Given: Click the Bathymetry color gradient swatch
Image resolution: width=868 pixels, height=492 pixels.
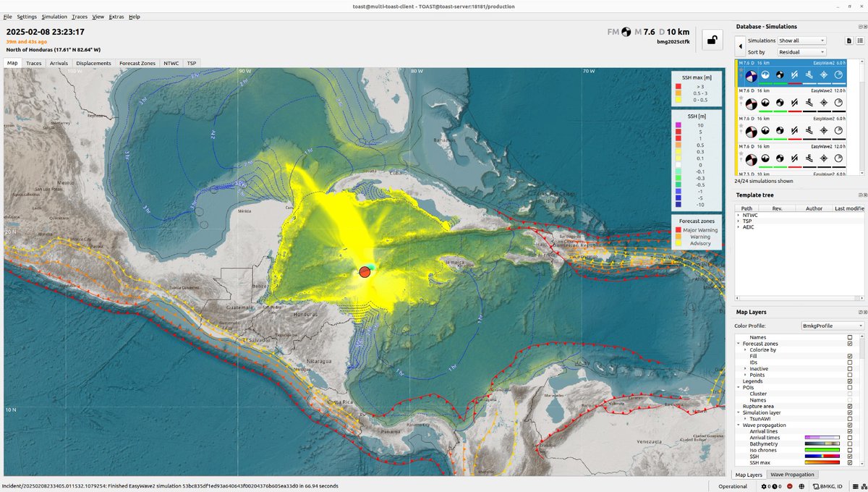Looking at the screenshot, I should click(x=822, y=444).
